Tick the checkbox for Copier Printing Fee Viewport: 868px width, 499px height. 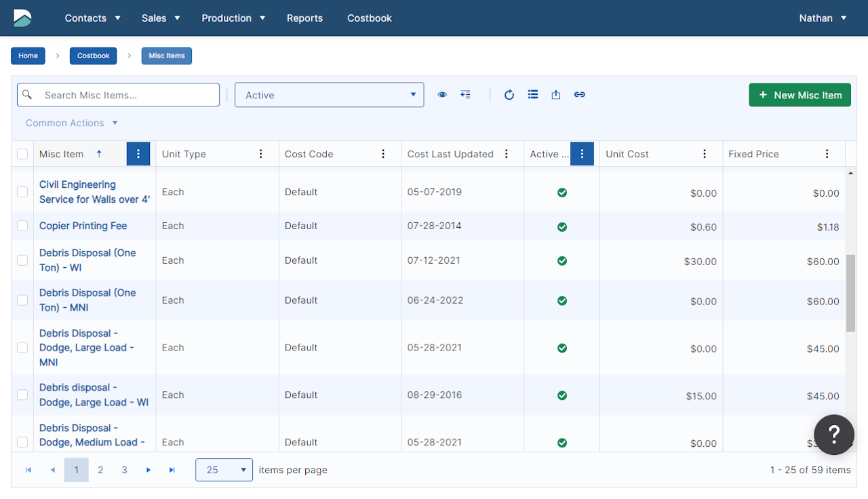click(22, 226)
